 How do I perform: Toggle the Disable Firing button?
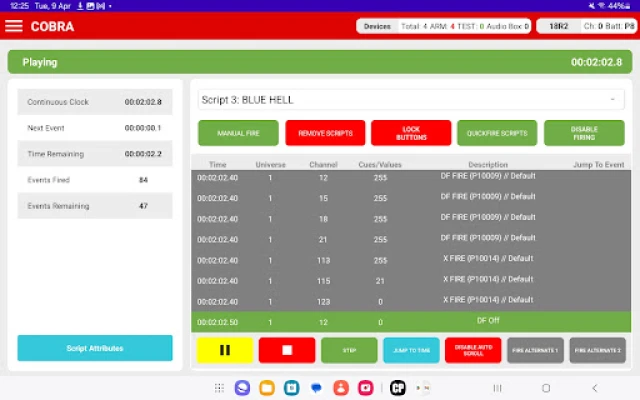click(x=584, y=133)
